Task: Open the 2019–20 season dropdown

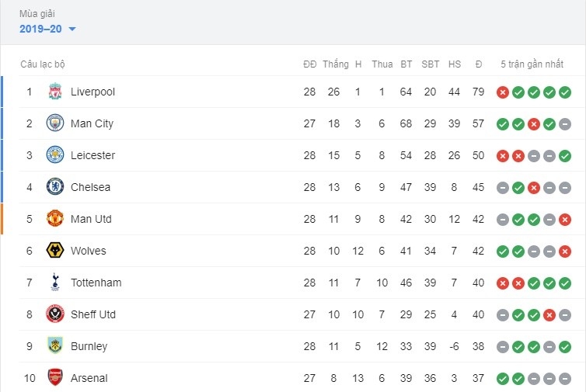Action: 48,29
